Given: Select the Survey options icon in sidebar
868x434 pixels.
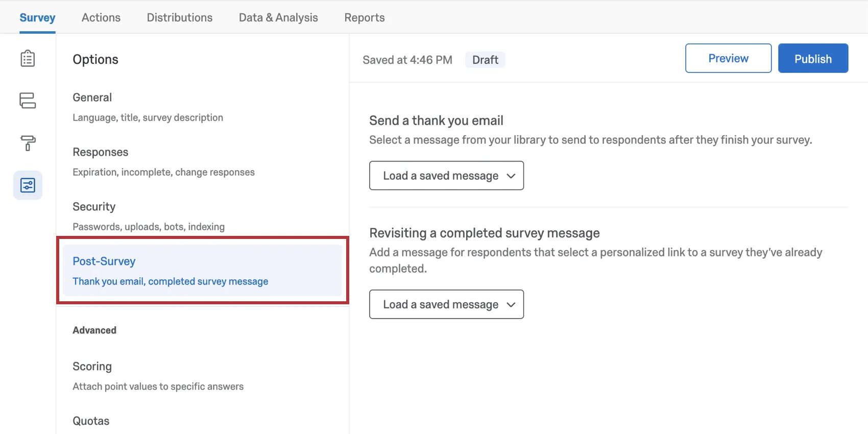Looking at the screenshot, I should (x=28, y=185).
